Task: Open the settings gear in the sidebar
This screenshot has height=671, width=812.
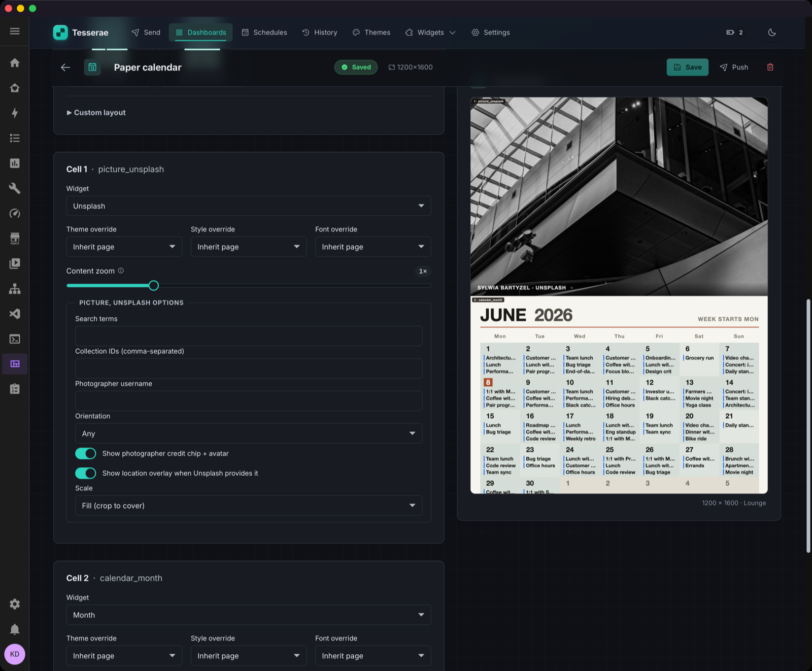Action: tap(15, 604)
